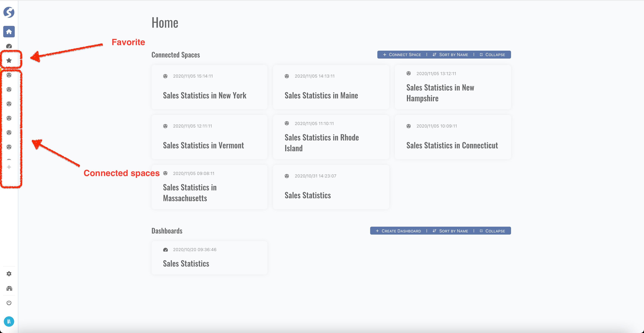Screen dimensions: 644x333
Task: Open the Sales Statistics dashboard card
Action: click(x=210, y=258)
